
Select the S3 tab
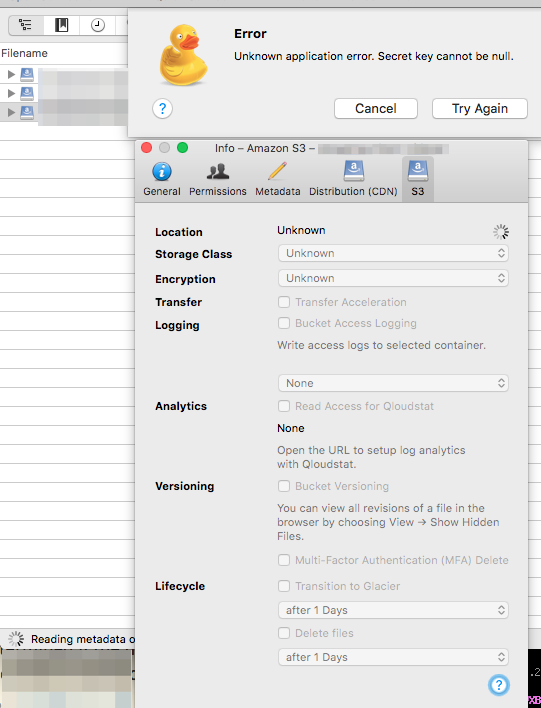pyautogui.click(x=418, y=179)
